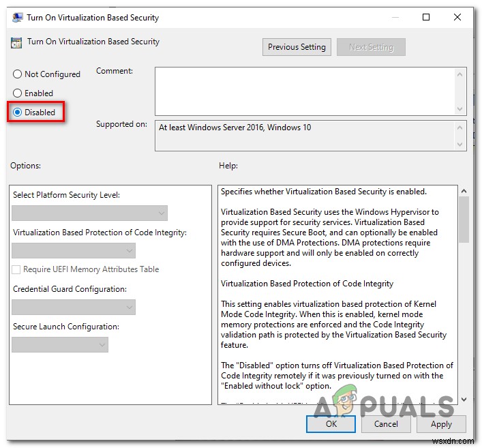This screenshot has height=448, width=482.
Task: Close the Virtualization Based Security dialog
Action: (x=457, y=17)
